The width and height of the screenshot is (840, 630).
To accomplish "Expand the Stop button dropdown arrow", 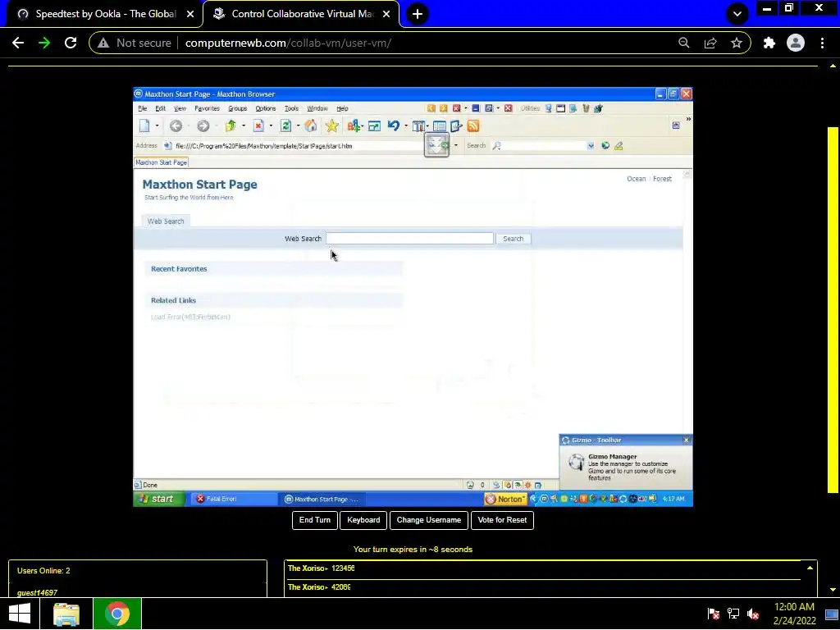I will (x=271, y=126).
